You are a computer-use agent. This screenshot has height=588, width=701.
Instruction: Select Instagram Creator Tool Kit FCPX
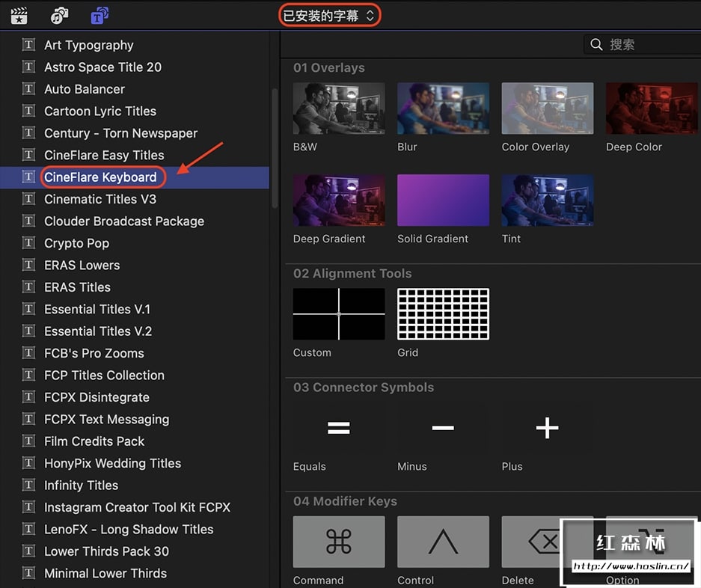[x=137, y=507]
